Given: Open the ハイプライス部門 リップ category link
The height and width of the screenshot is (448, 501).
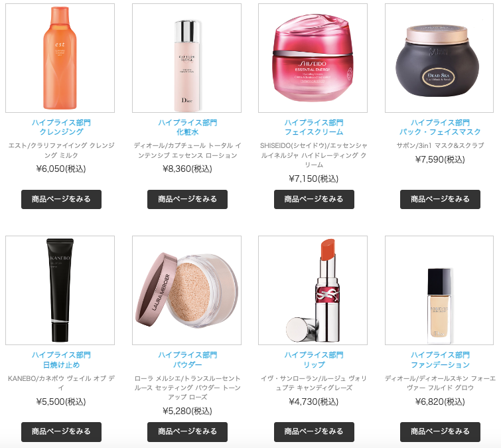Looking at the screenshot, I should point(314,360).
